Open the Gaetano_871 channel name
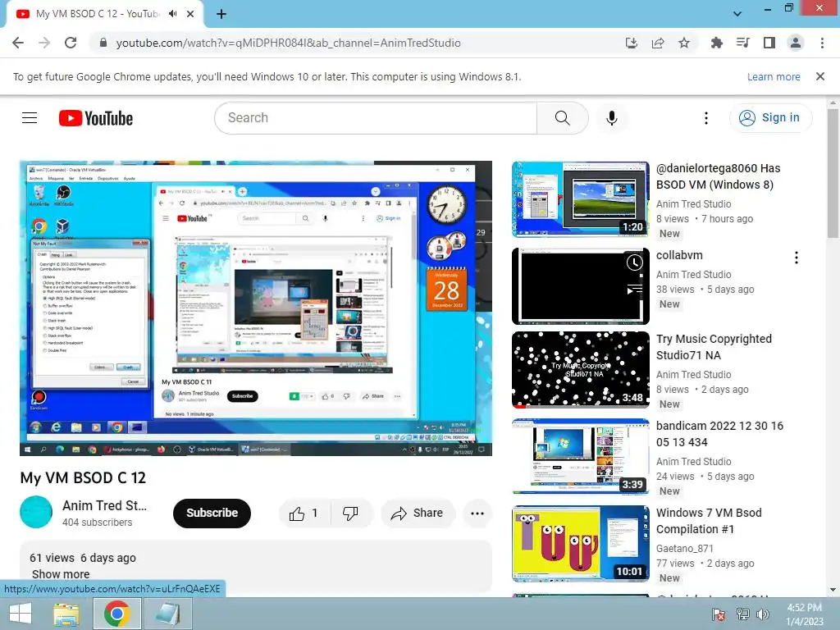The width and height of the screenshot is (840, 630). point(685,549)
